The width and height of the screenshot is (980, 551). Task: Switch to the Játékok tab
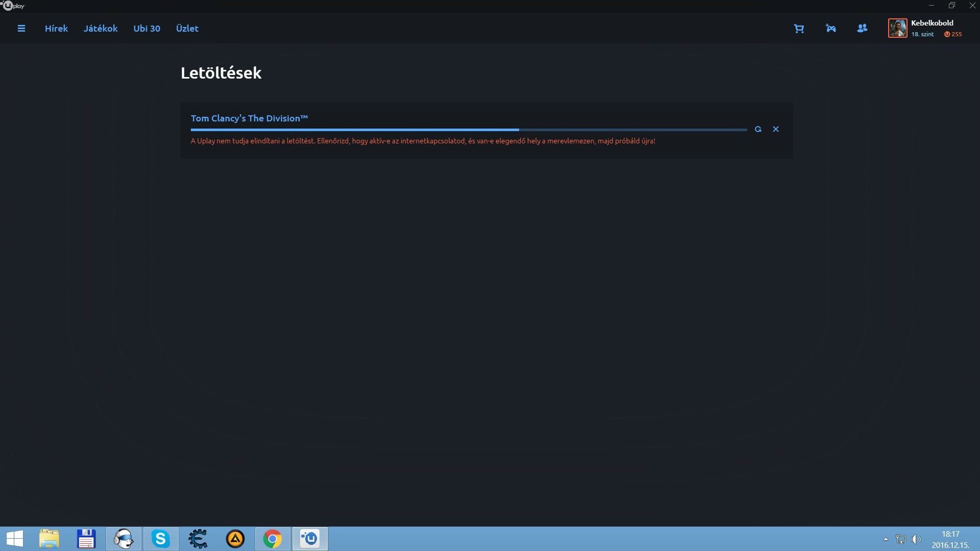(101, 29)
